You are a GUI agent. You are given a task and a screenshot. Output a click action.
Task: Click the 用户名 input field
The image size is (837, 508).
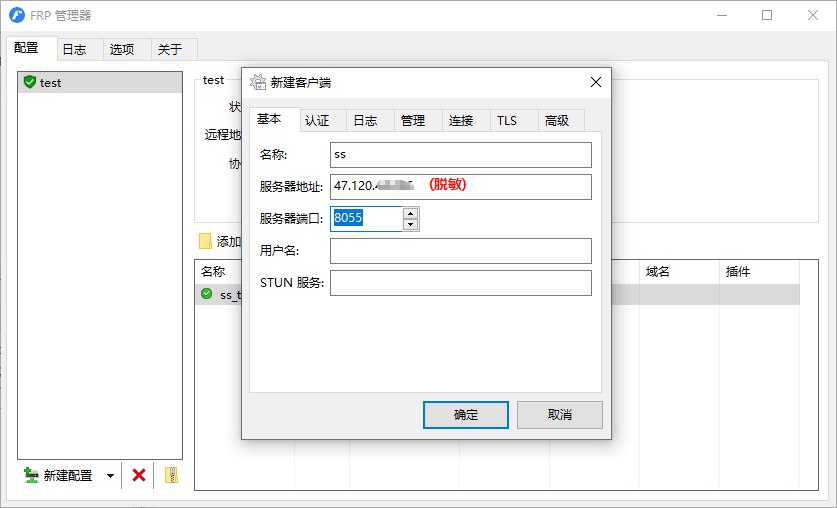coord(460,251)
